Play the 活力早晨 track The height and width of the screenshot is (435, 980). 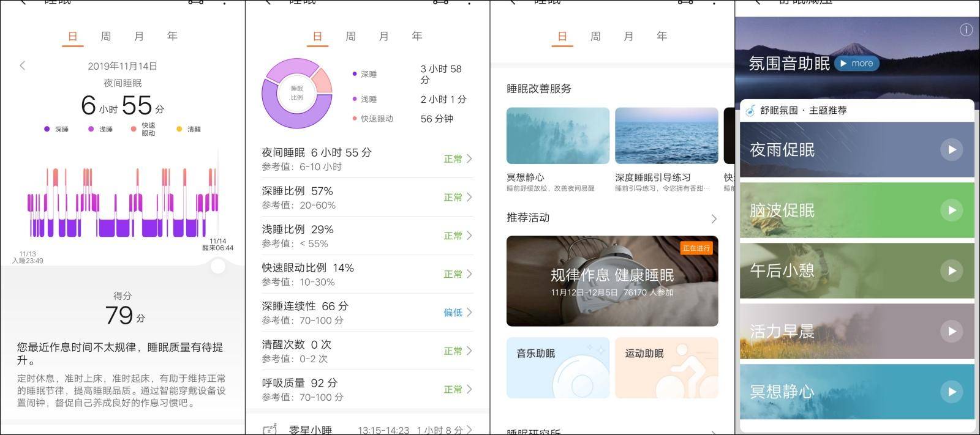coord(951,331)
